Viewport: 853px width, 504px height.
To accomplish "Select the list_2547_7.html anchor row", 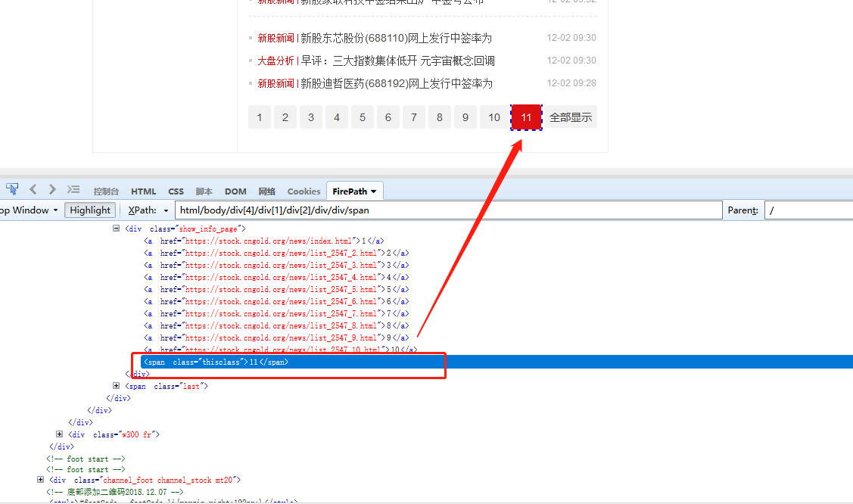I will point(276,314).
